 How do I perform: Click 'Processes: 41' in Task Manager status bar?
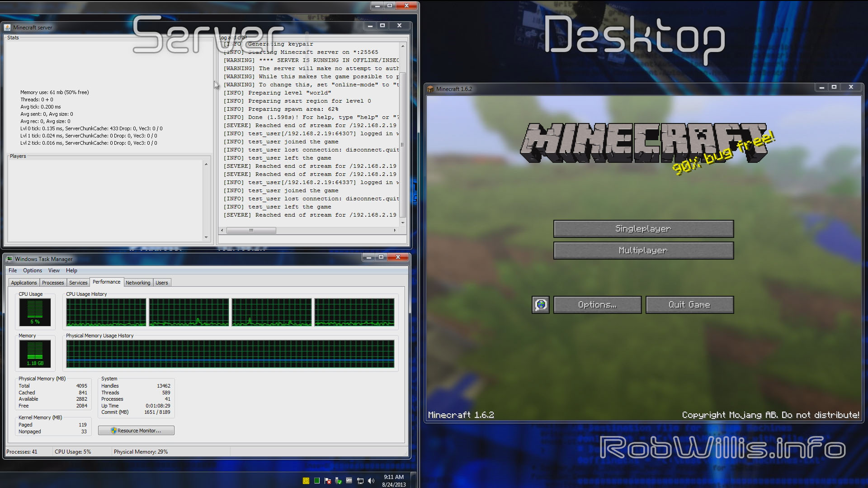coord(22,452)
